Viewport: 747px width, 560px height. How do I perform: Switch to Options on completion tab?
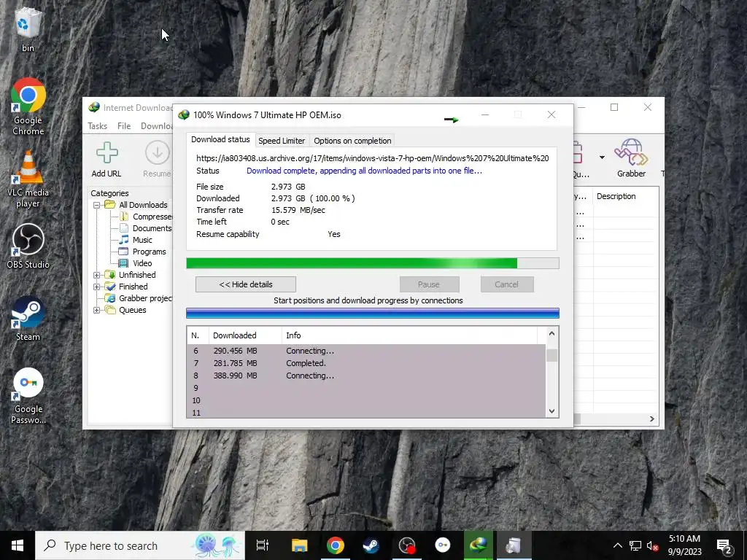(x=352, y=141)
